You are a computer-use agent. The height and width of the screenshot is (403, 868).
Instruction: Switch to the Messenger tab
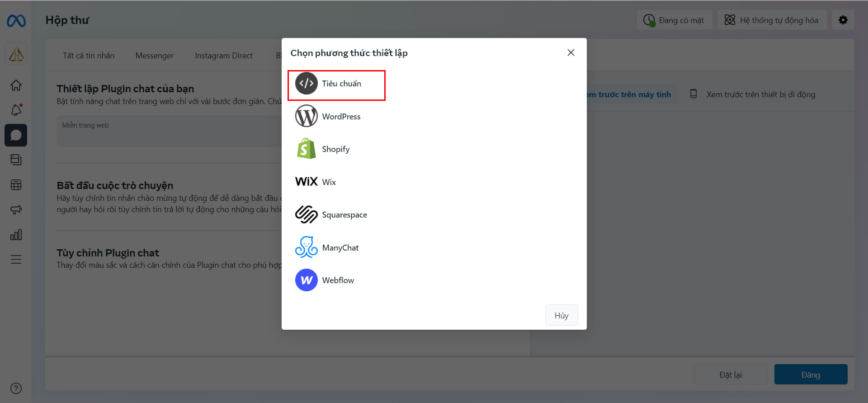point(155,56)
